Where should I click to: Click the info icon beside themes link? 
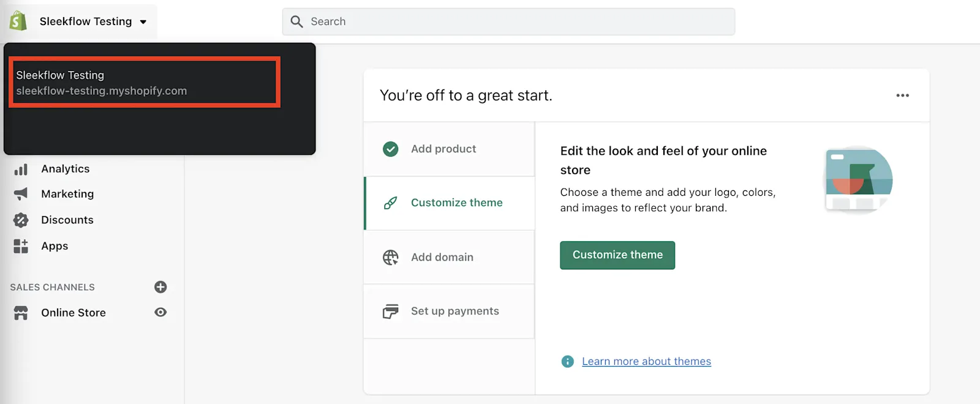[x=568, y=361]
